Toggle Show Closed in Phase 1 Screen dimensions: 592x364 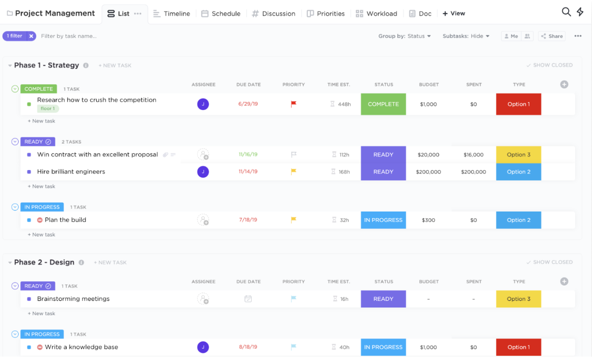549,65
